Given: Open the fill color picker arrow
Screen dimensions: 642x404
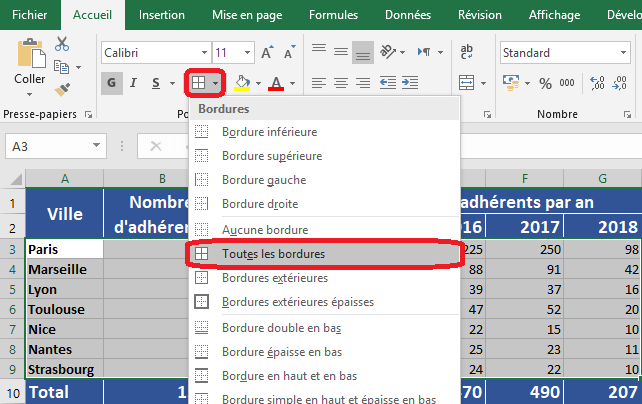Looking at the screenshot, I should [258, 83].
